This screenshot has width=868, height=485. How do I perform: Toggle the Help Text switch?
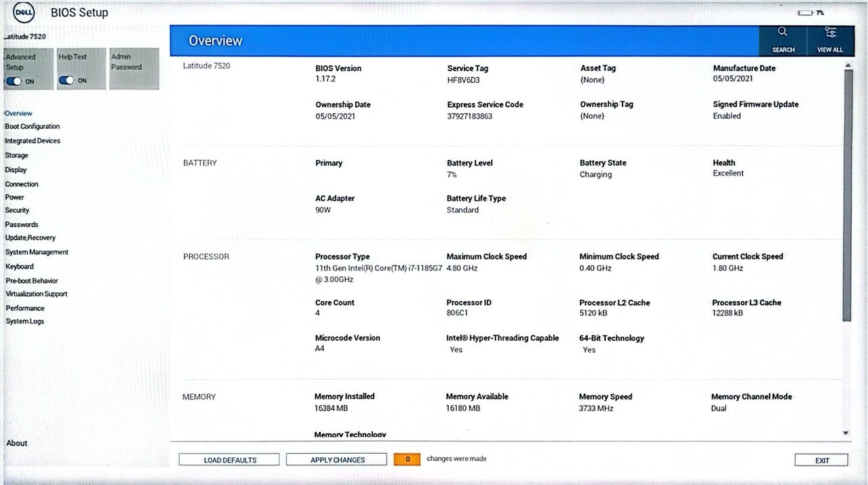66,80
